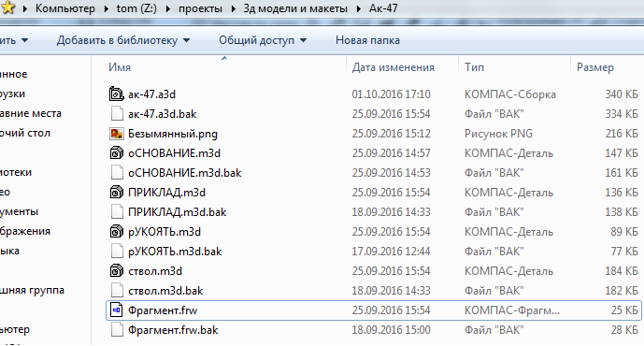Click the ПРИКЛАД.m3d.bak file icon
This screenshot has width=644, height=346.
click(x=117, y=212)
